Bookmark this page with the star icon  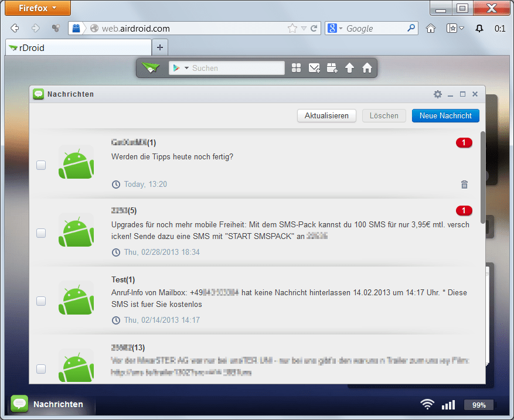coord(292,29)
